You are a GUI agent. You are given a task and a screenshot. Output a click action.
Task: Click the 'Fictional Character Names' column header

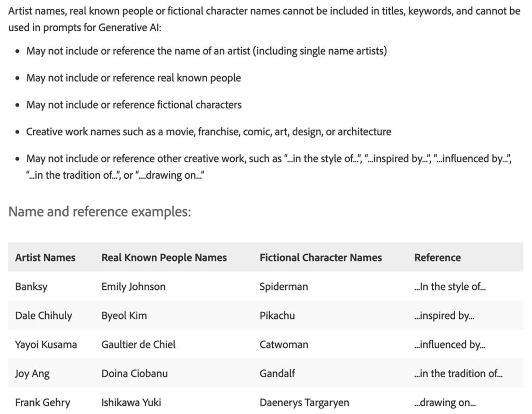pos(321,258)
